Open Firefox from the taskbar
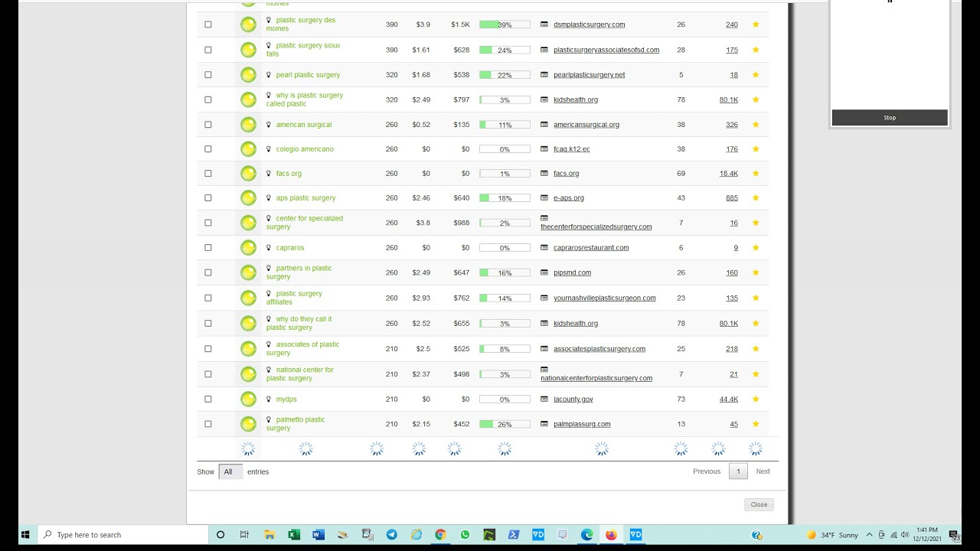The height and width of the screenshot is (551, 980). pos(611,535)
